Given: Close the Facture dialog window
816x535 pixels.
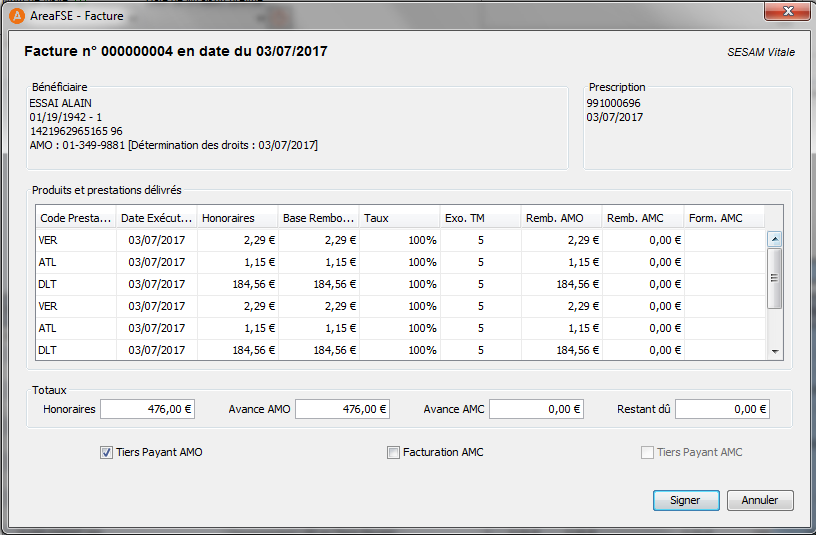Looking at the screenshot, I should (787, 11).
